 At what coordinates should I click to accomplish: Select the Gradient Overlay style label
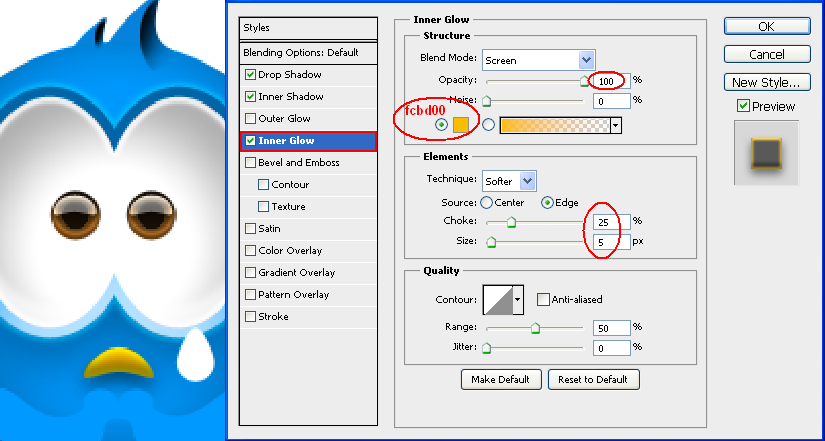click(296, 273)
